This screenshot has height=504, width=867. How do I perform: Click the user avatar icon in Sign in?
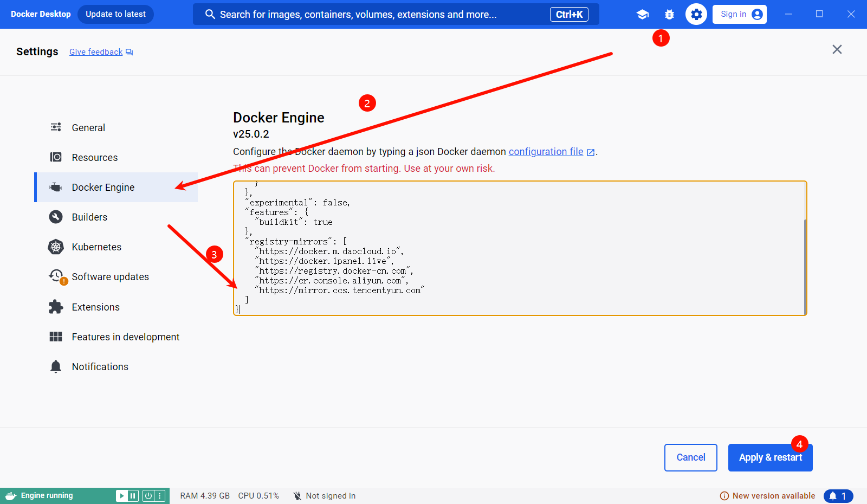[x=758, y=14]
